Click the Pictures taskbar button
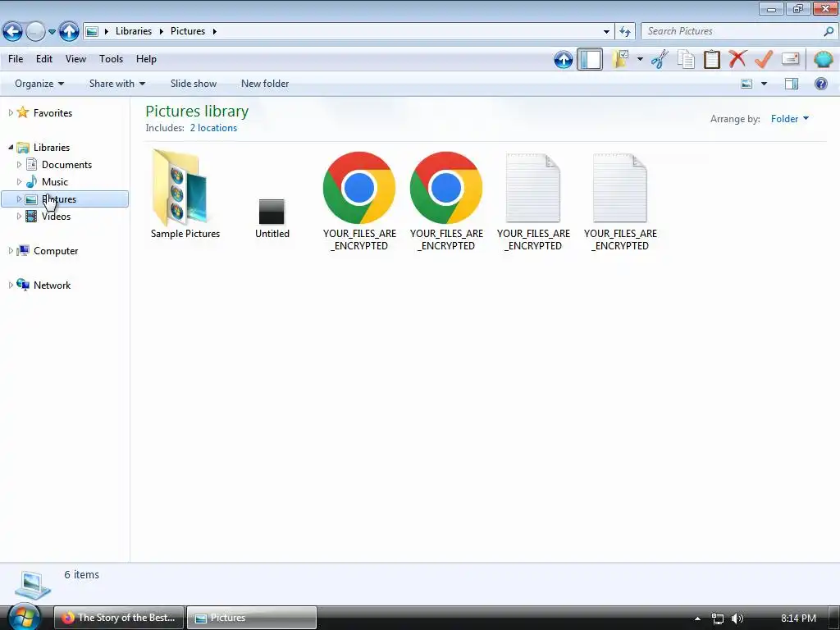The height and width of the screenshot is (630, 840). pos(252,618)
